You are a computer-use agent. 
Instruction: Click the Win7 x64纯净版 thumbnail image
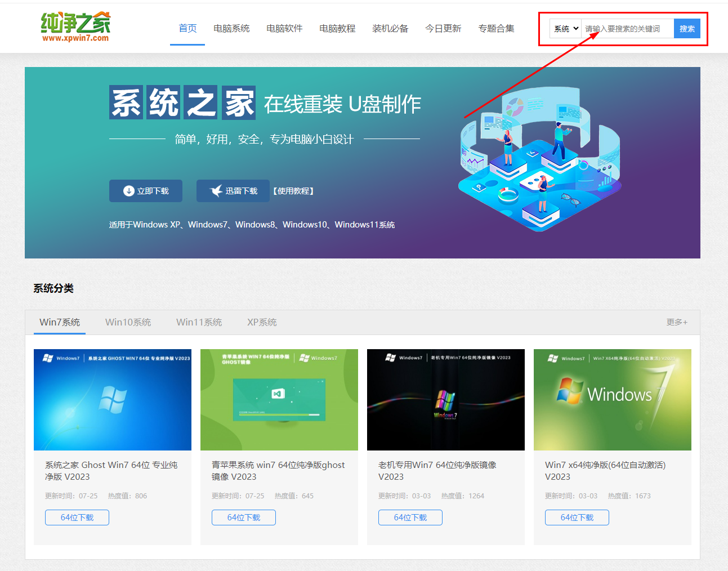[x=612, y=400]
